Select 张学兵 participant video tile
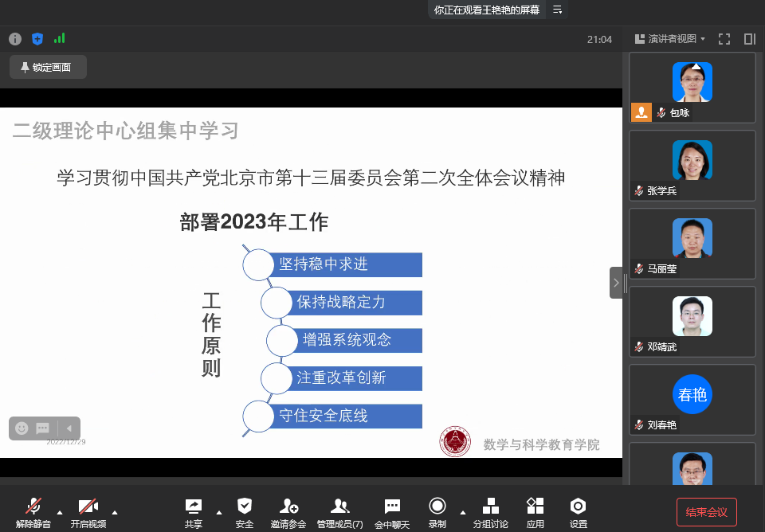 click(x=692, y=166)
